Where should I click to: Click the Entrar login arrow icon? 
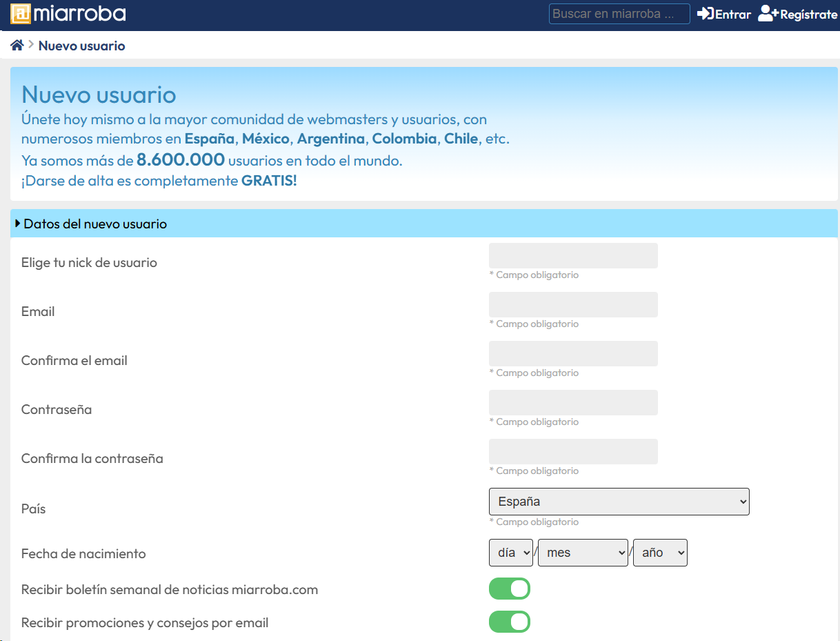coord(705,14)
